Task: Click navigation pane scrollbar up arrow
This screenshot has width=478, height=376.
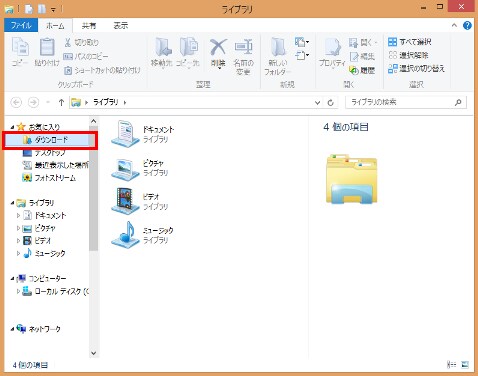Action: 94,121
